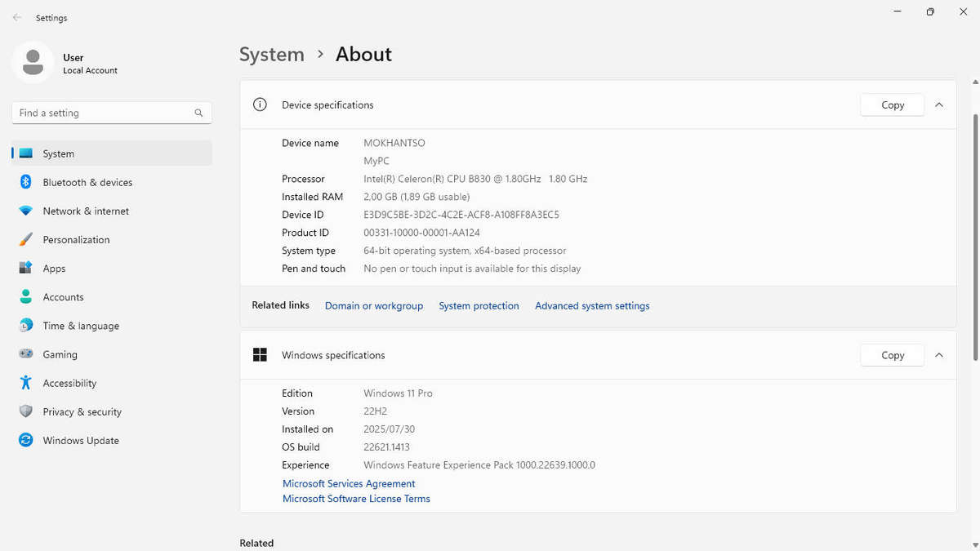Click the Windows Update sync icon

[x=26, y=440]
